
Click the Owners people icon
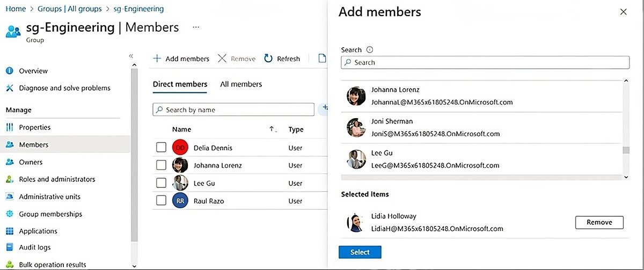[x=9, y=162]
